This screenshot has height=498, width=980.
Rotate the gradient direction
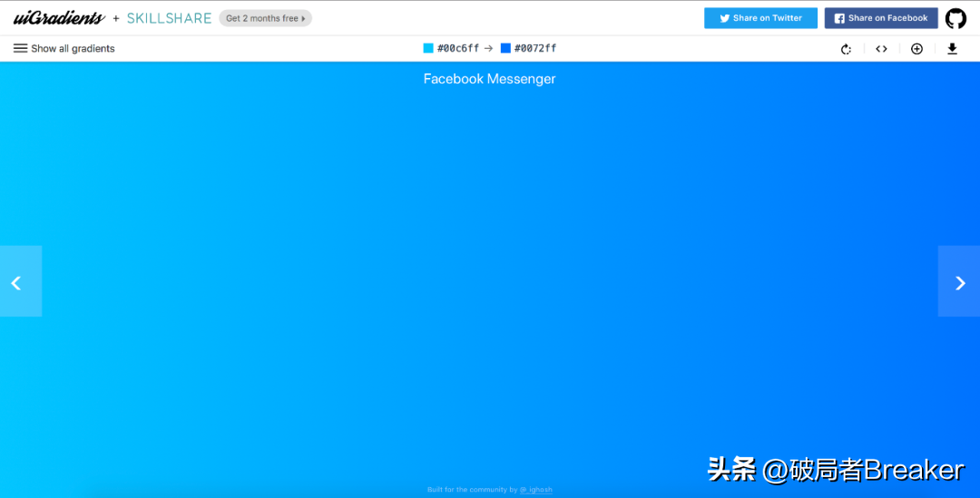click(846, 49)
